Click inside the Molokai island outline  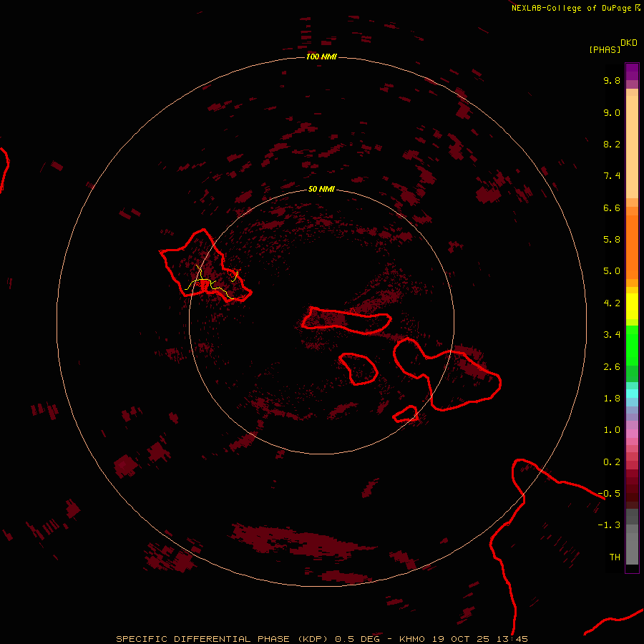pos(346,321)
